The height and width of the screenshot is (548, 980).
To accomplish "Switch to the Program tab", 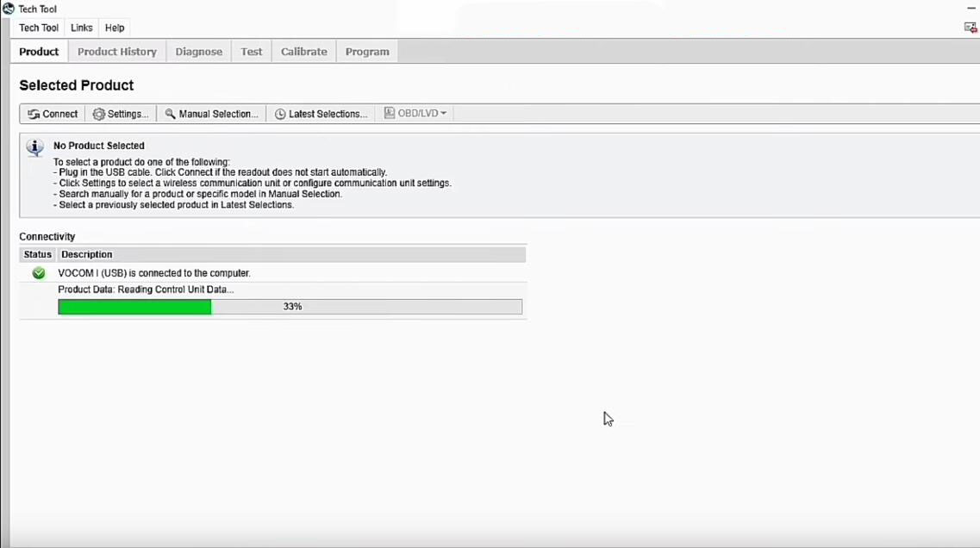I will point(367,51).
